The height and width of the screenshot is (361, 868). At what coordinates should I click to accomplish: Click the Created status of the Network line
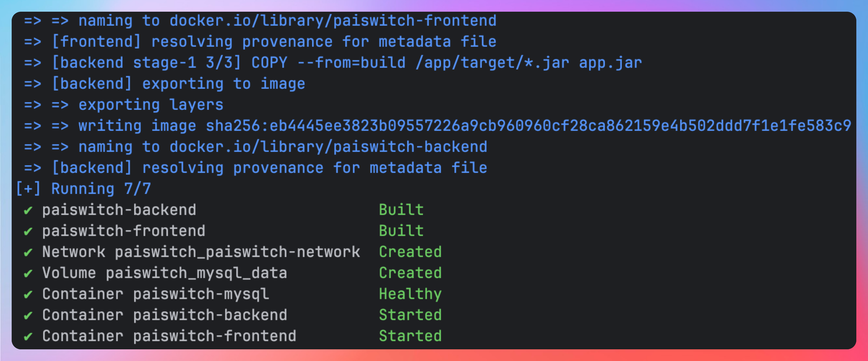tap(410, 252)
